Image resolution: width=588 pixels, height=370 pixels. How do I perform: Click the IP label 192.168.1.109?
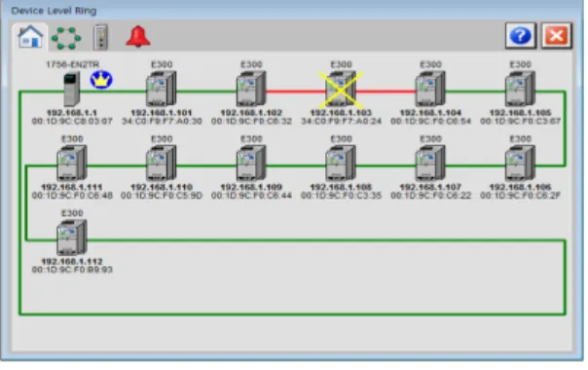pyautogui.click(x=251, y=187)
